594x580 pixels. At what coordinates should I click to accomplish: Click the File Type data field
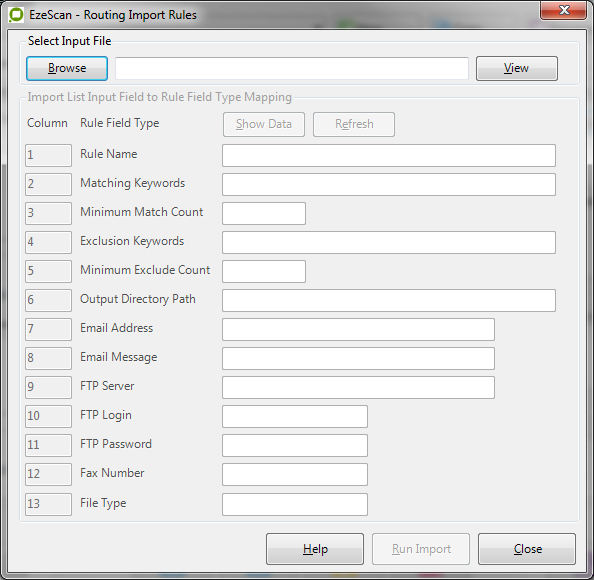point(295,504)
